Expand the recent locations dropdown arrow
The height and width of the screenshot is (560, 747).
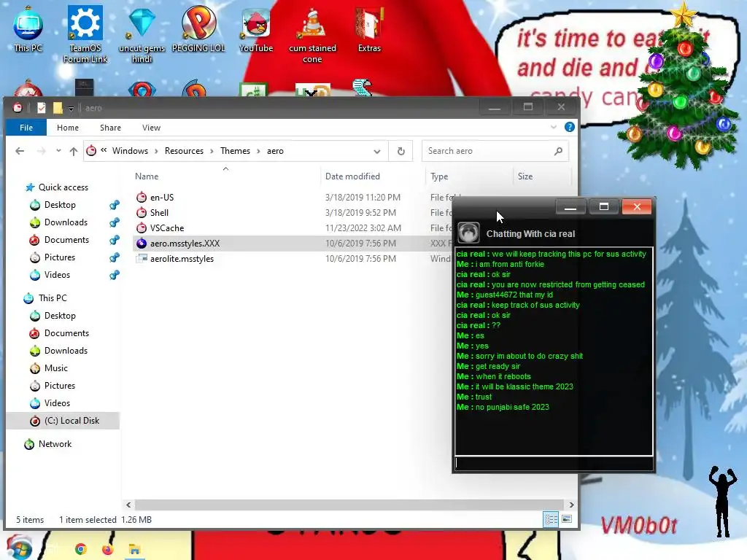[58, 151]
